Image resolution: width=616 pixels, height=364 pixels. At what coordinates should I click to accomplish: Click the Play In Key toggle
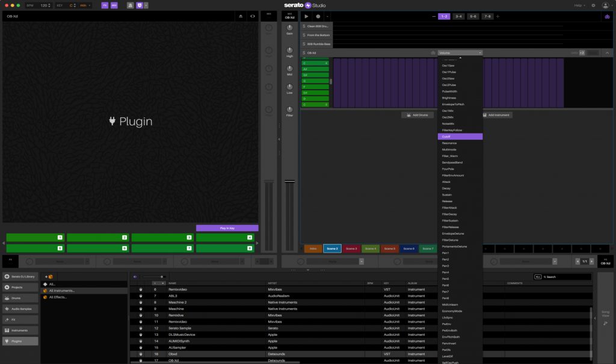coord(226,227)
